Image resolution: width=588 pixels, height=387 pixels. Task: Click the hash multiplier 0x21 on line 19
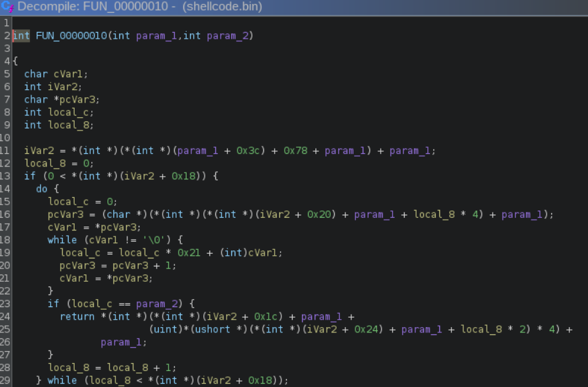(189, 253)
